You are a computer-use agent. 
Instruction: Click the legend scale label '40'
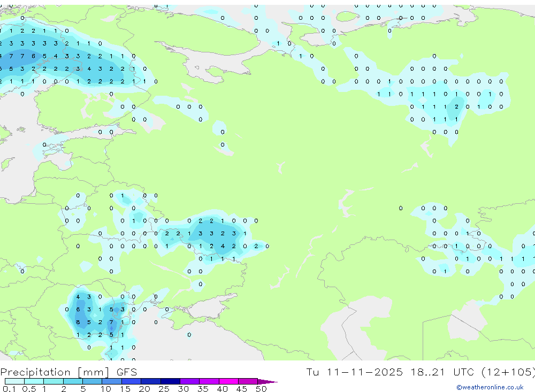pos(222,389)
